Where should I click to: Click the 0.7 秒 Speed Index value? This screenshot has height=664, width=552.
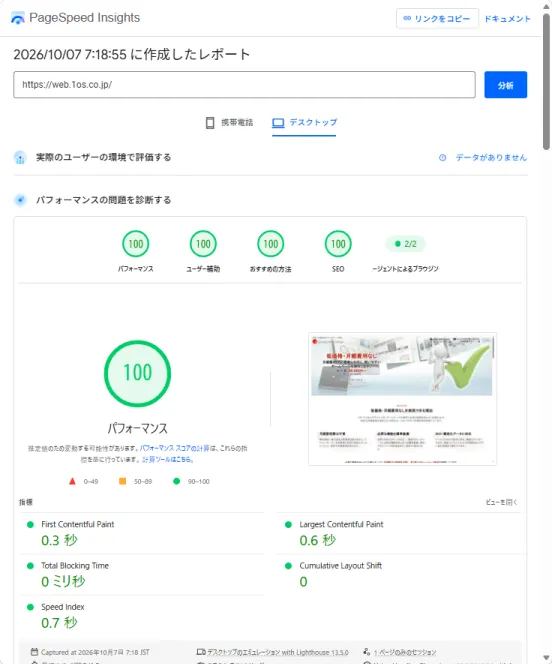coord(59,623)
